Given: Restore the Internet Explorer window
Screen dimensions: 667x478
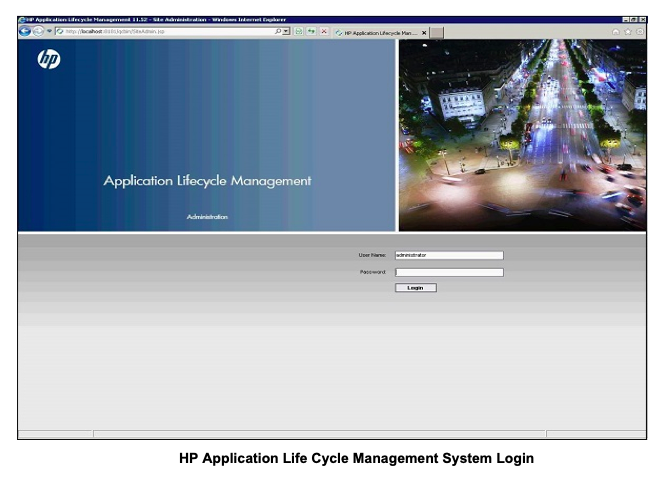Looking at the screenshot, I should pyautogui.click(x=633, y=20).
